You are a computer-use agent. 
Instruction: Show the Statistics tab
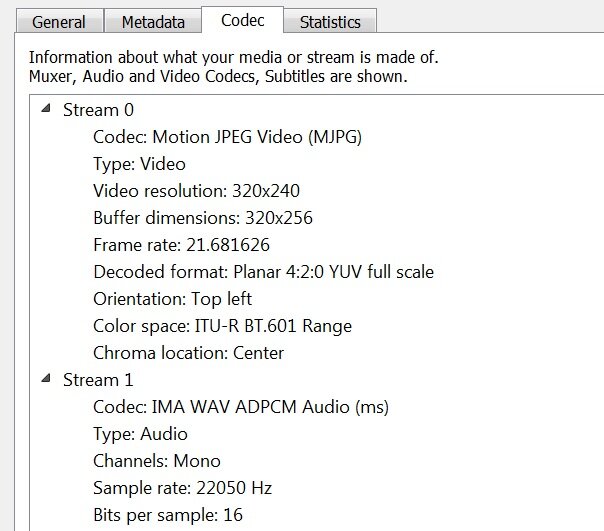point(330,22)
